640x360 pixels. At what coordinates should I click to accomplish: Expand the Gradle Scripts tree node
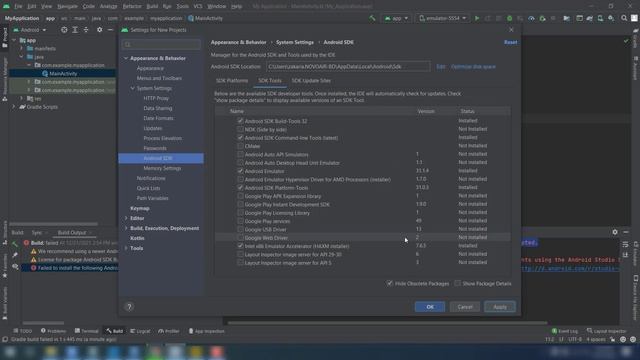pos(13,107)
